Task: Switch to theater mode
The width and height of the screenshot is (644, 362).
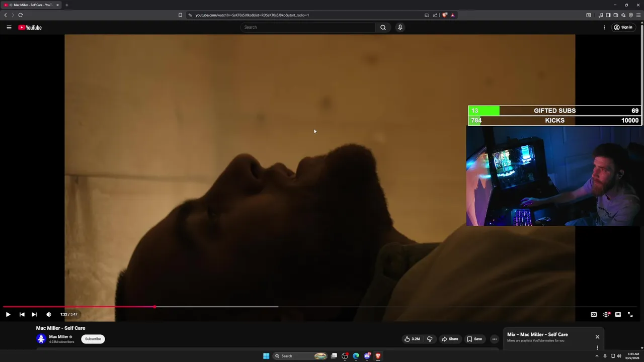Action: click(618, 314)
